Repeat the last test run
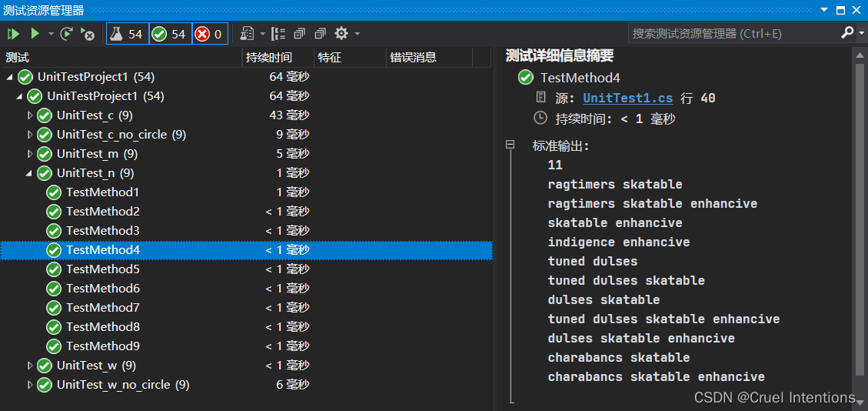Image resolution: width=868 pixels, height=411 pixels. click(66, 34)
